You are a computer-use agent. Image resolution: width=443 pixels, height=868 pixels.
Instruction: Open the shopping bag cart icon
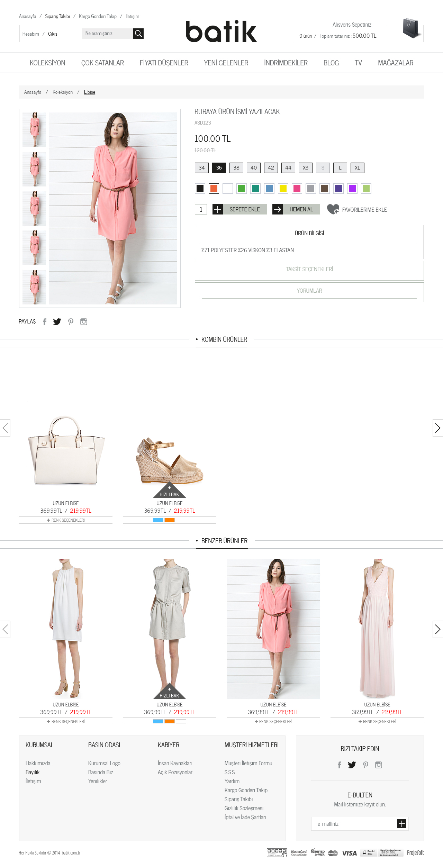(x=411, y=28)
